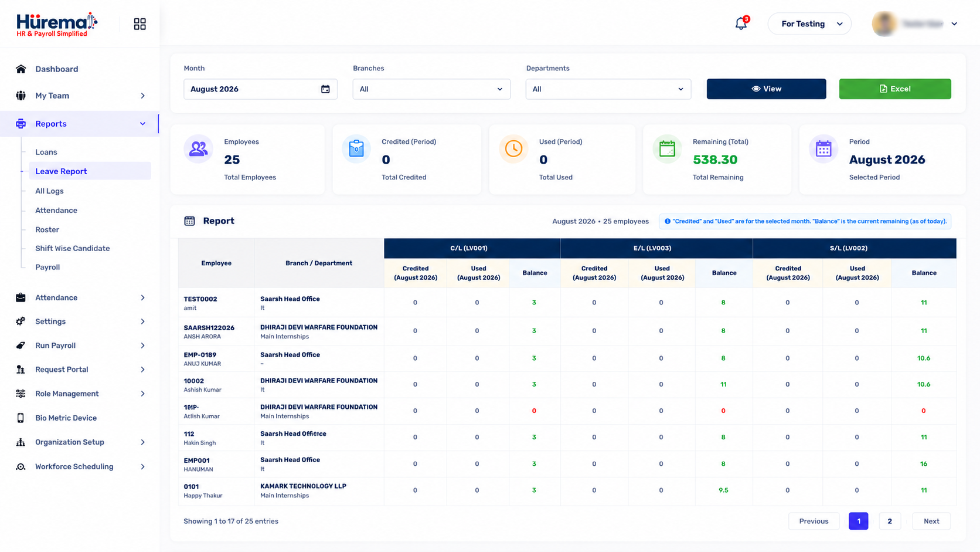Click the Report table calendar icon
The image size is (980, 552).
[x=189, y=221]
